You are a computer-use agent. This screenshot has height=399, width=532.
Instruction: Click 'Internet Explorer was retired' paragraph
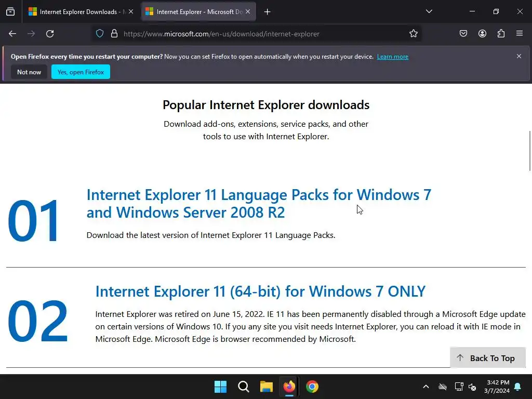[x=311, y=326]
